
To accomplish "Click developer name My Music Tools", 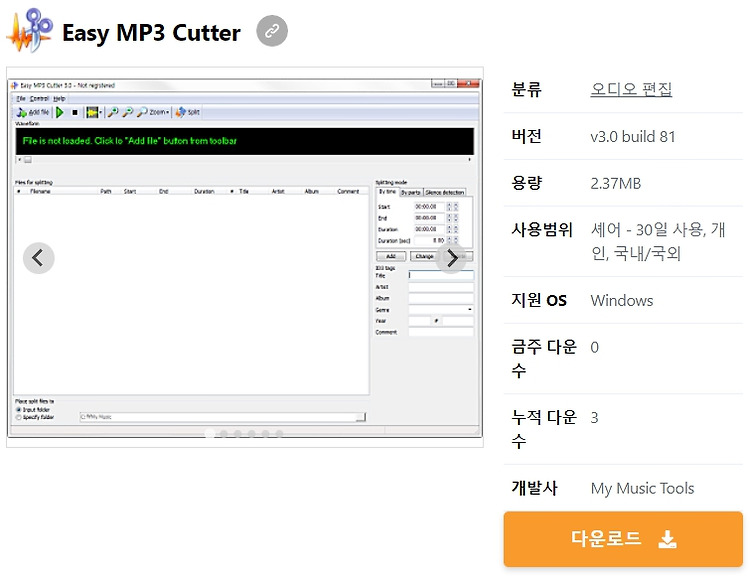I will pos(642,488).
